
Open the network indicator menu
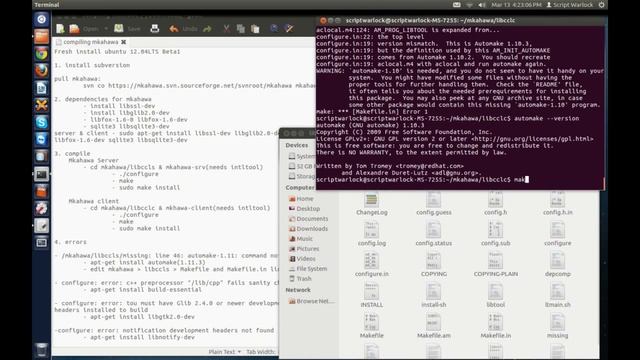tap(469, 5)
